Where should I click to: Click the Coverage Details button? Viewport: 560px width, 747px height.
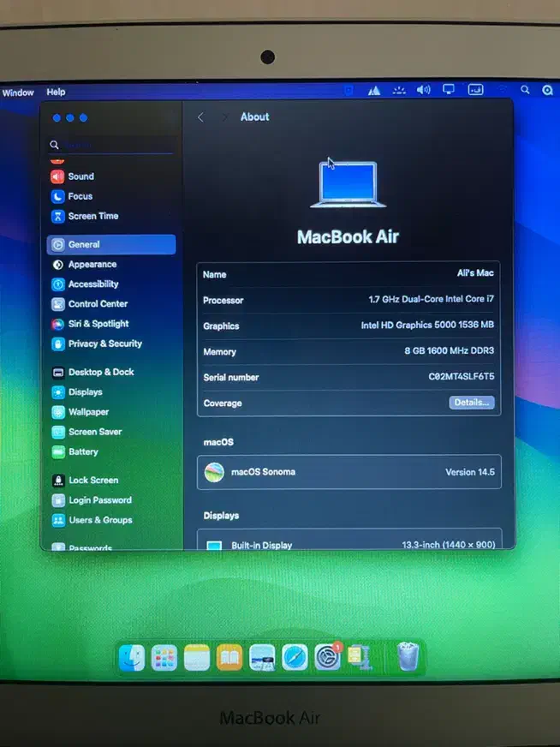pos(472,403)
